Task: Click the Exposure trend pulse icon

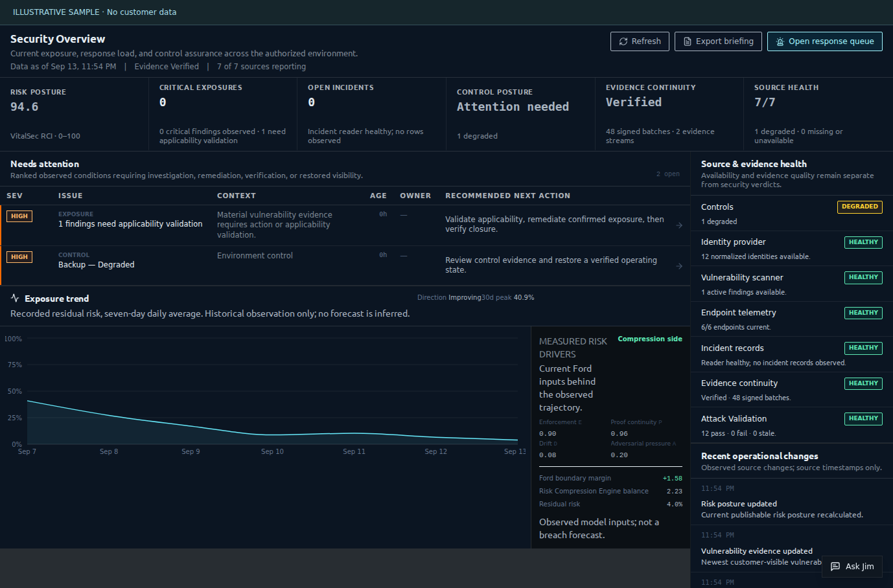Action: click(x=15, y=299)
